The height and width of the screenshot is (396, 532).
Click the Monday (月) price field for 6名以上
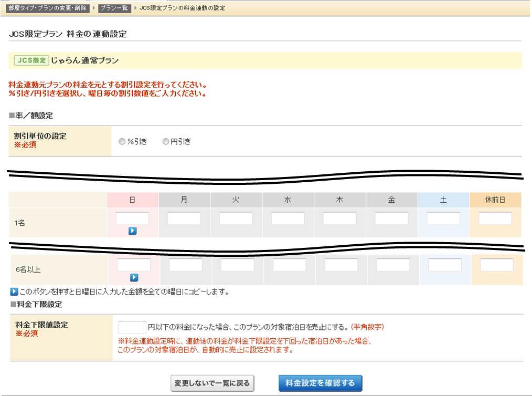tap(185, 264)
